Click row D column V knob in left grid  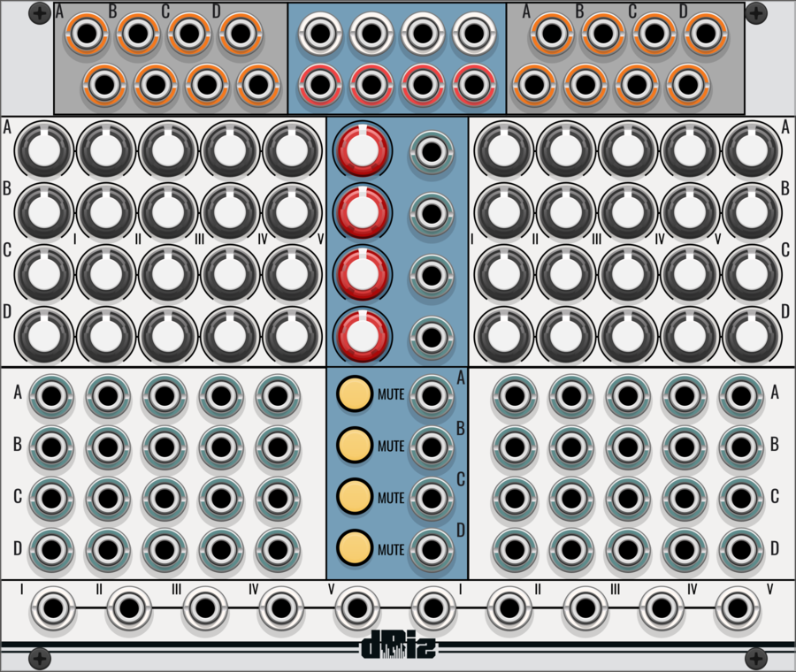click(x=291, y=336)
